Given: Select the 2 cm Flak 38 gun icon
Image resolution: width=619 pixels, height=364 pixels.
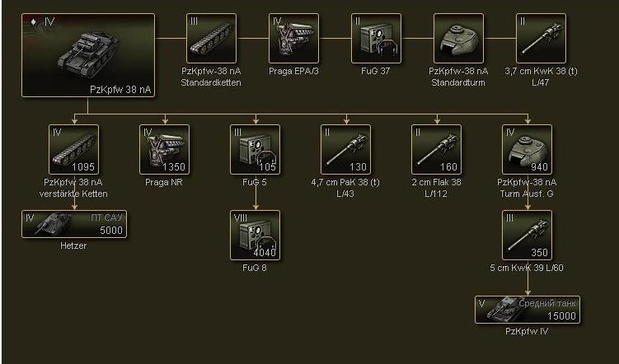Looking at the screenshot, I should (x=436, y=149).
